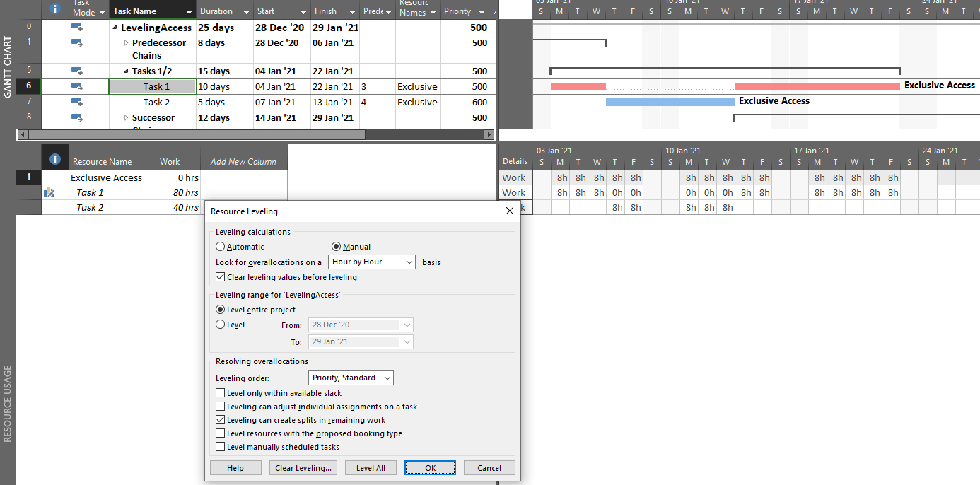Viewport: 980px width, 485px height.
Task: Collapse the LevelingAccess summary task
Action: point(115,28)
